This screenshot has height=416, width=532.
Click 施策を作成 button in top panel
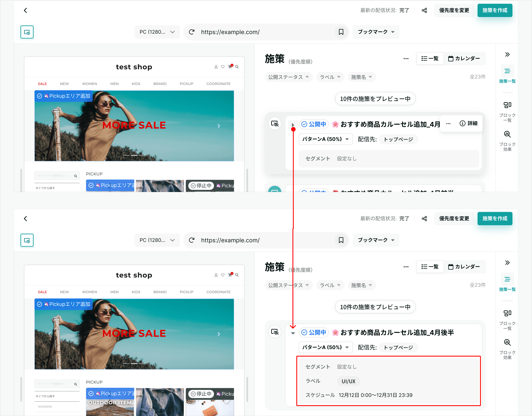point(495,10)
